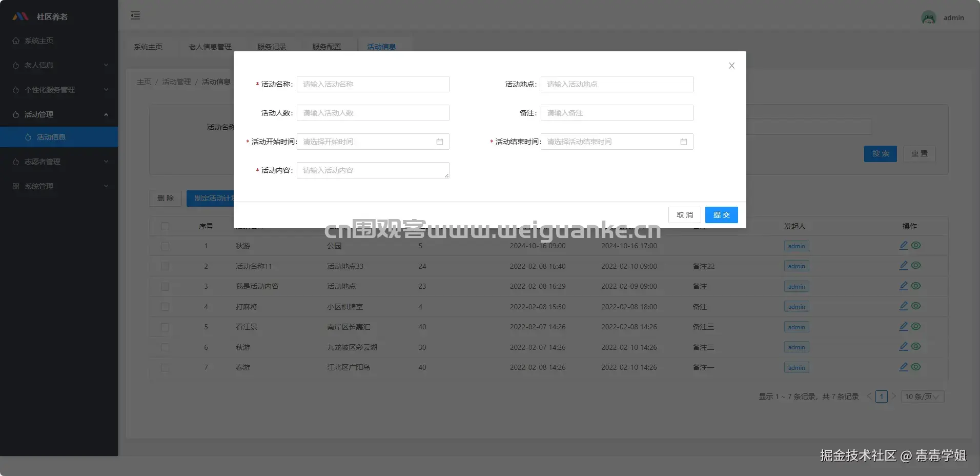Check the checkbox for row 6 秋游
The image size is (980, 476).
pos(165,347)
